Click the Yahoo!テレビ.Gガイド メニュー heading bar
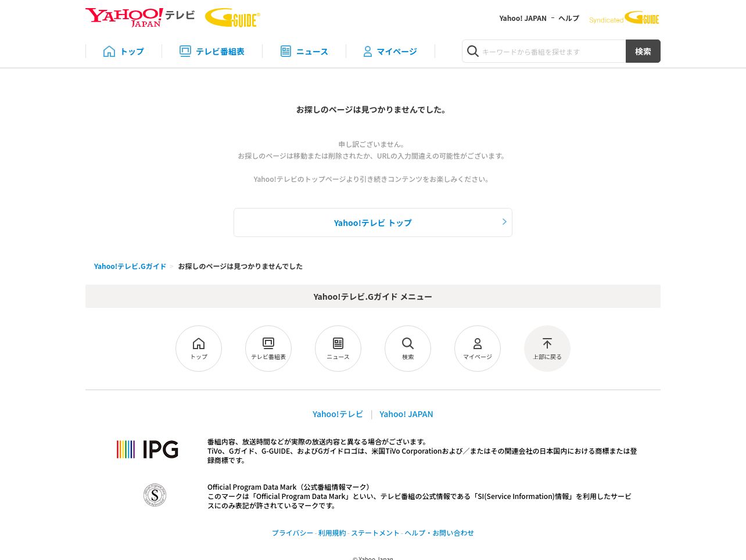The image size is (746, 560). pos(373,296)
